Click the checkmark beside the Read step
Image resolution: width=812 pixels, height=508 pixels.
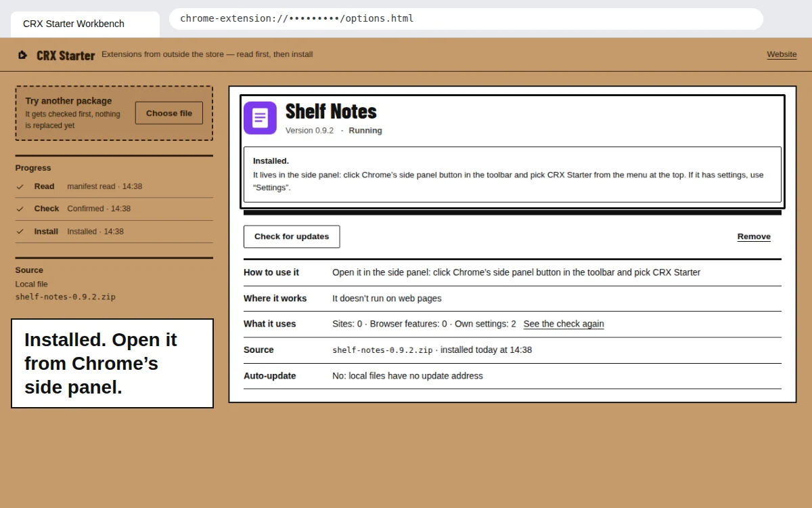click(x=20, y=186)
